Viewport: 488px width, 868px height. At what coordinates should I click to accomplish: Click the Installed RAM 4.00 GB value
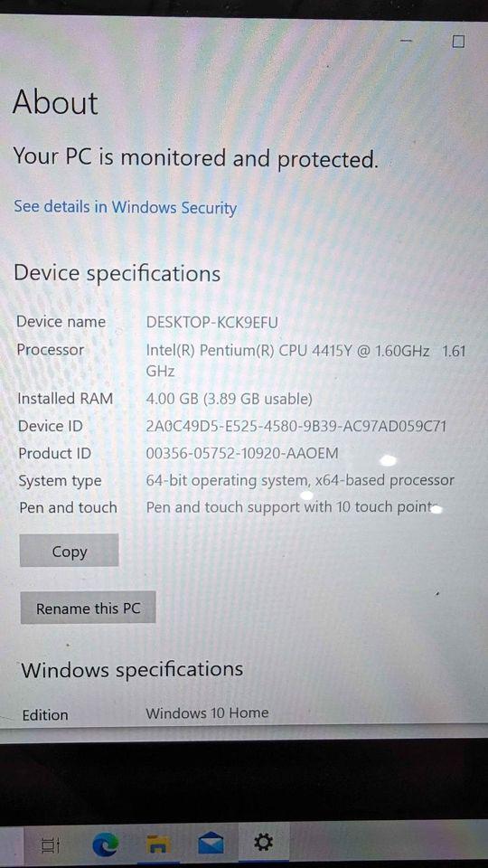pos(229,399)
